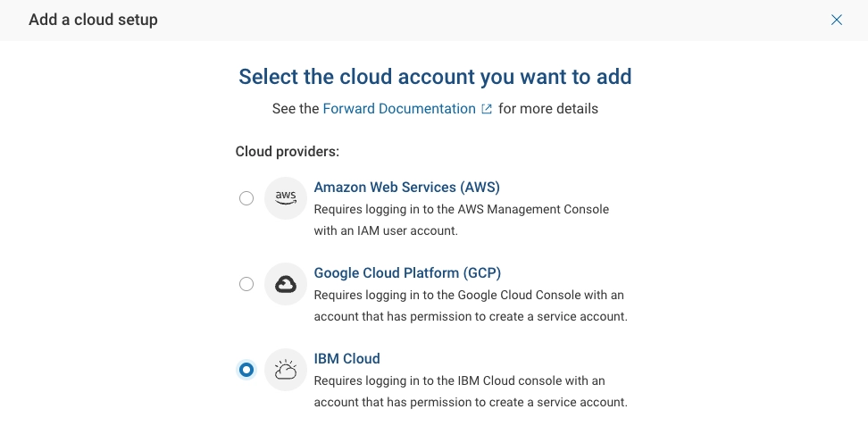Open the Forward Documentation link

coord(399,109)
